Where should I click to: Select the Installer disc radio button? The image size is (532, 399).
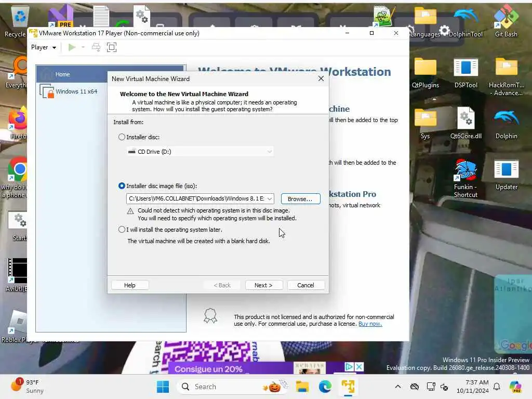coord(122,137)
